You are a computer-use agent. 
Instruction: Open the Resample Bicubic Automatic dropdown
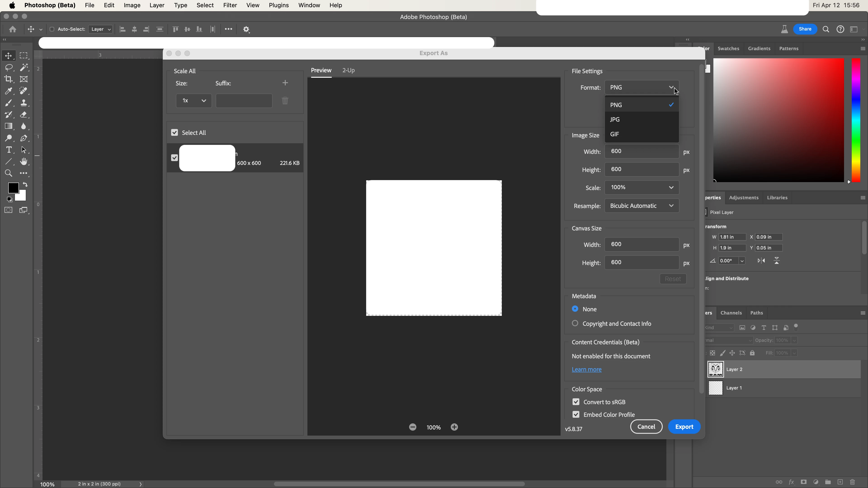(x=642, y=206)
